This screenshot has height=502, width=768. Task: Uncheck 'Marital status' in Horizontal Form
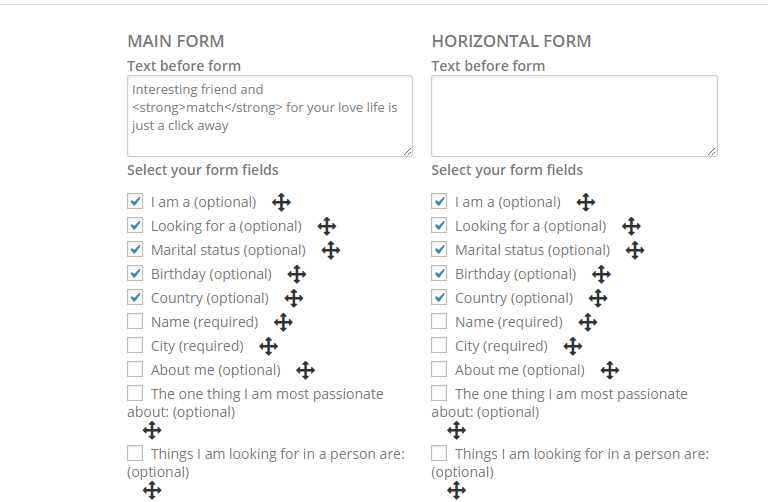coord(439,250)
